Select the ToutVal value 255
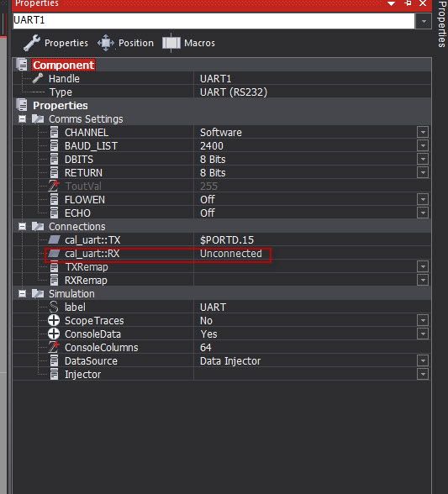 coord(208,187)
